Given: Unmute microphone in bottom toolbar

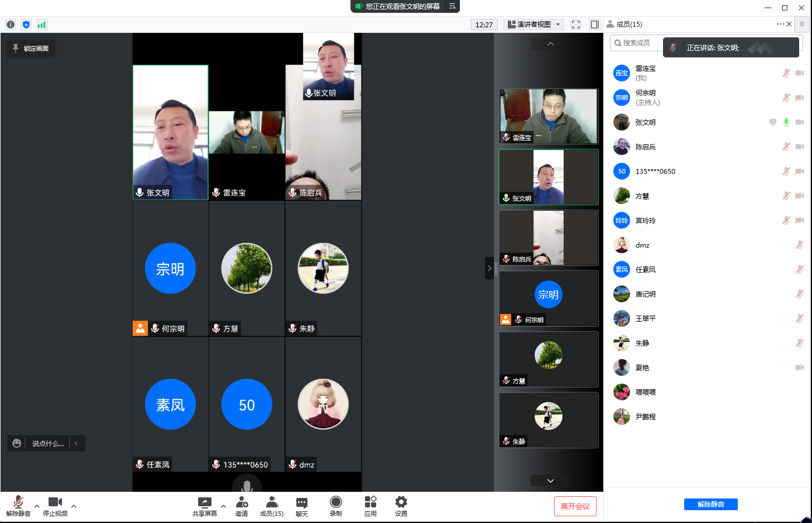Looking at the screenshot, I should tap(18, 502).
